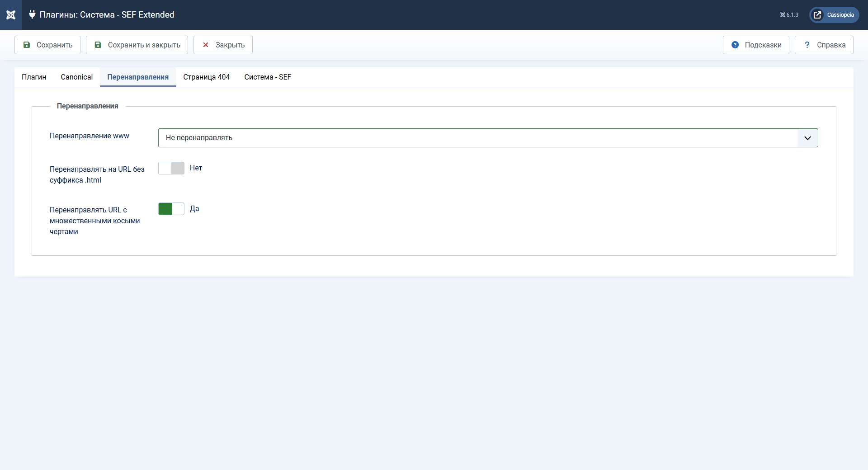Click the Перенаправление www label
The width and height of the screenshot is (868, 470).
90,136
